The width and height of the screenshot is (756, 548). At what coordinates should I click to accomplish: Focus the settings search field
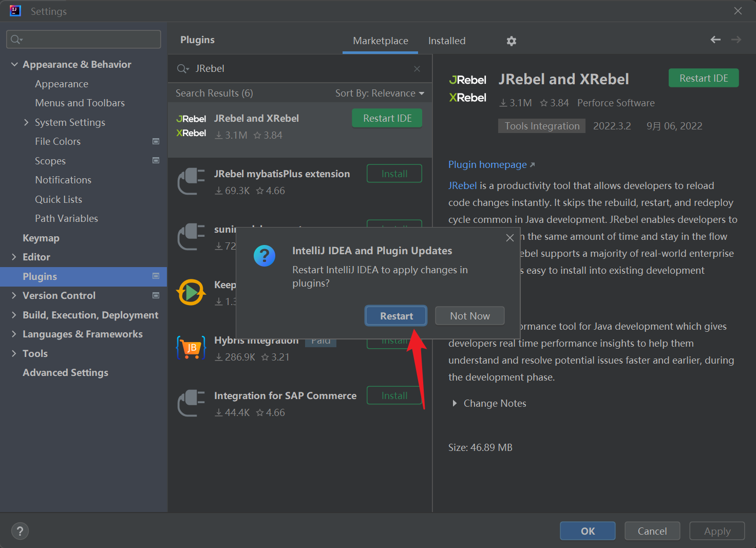pyautogui.click(x=84, y=40)
